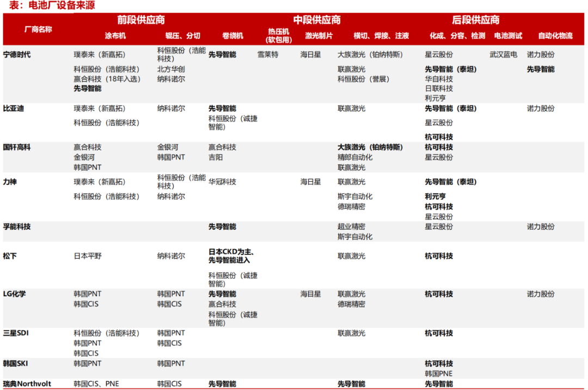Click 利元亨 in the 宁德时代 row
Screen dimensions: 588x390
(436, 98)
